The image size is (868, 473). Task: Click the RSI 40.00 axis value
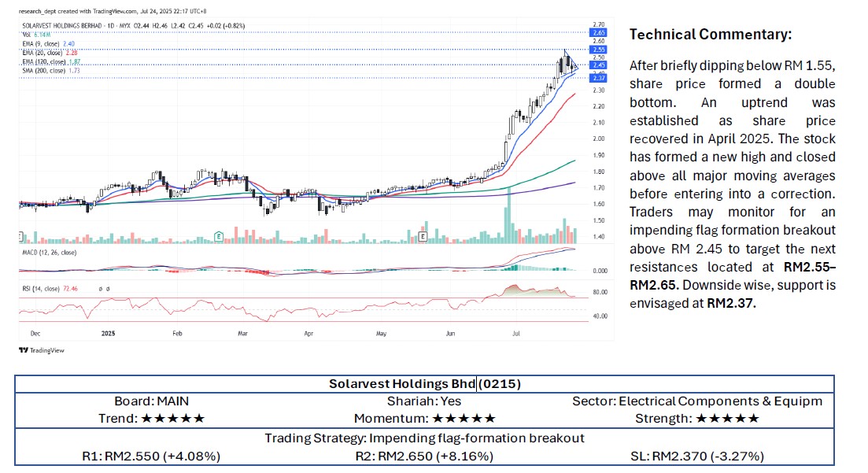600,316
